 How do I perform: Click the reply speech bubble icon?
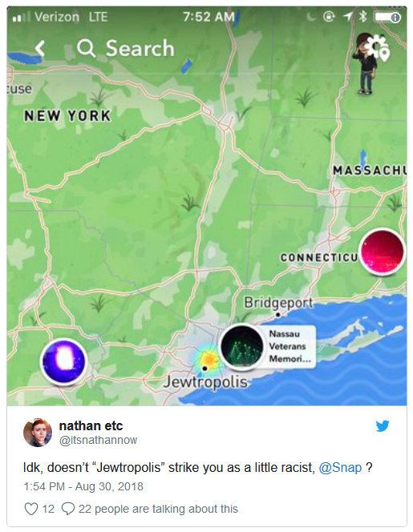coord(68,509)
